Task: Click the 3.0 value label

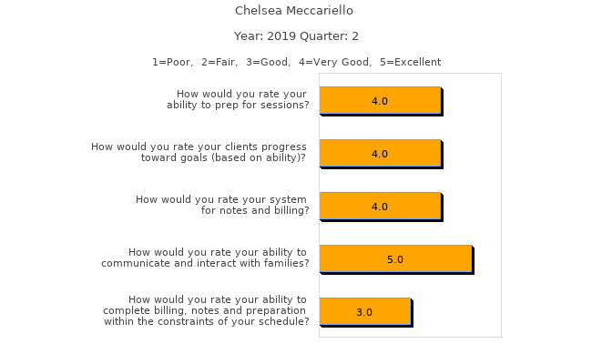Action: tap(364, 312)
